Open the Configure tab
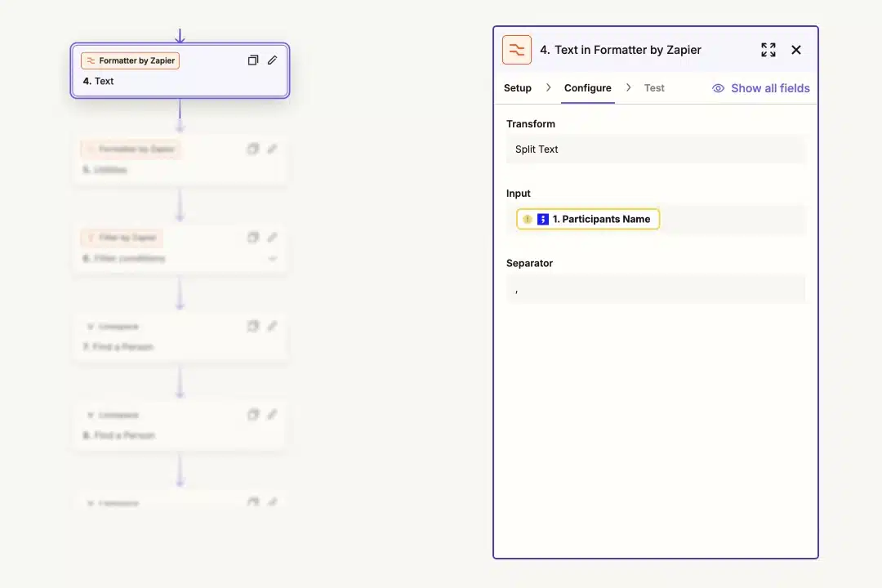 [588, 88]
